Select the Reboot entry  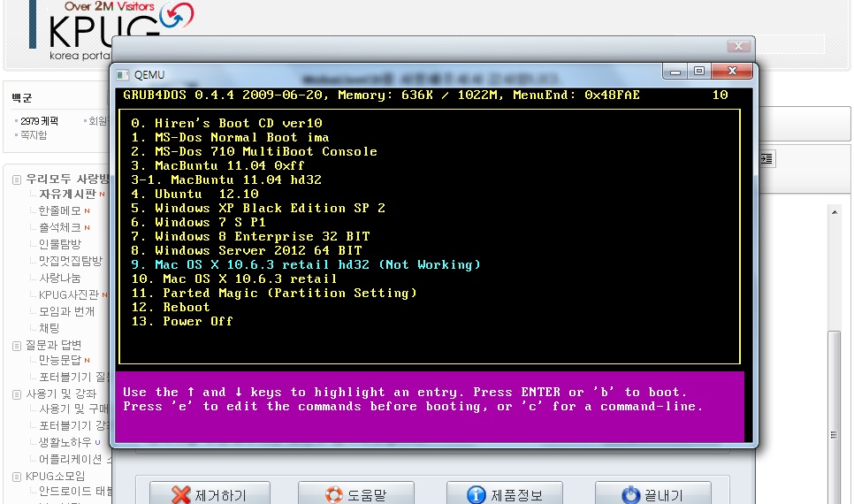[x=171, y=308]
